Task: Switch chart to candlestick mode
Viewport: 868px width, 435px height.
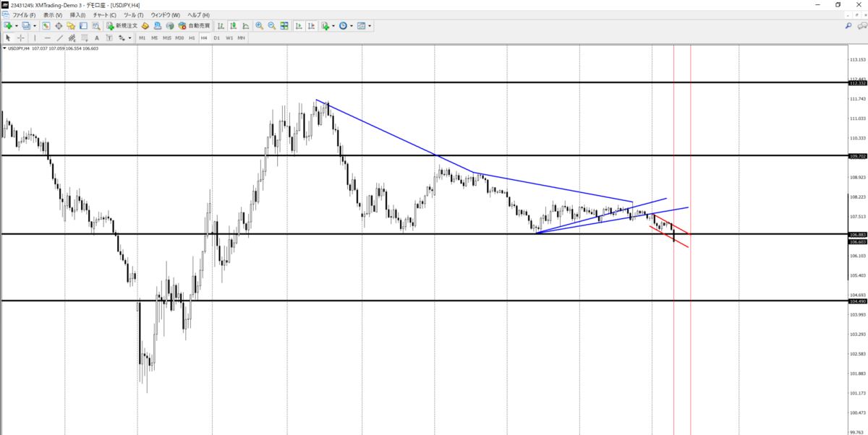Action: pos(234,25)
